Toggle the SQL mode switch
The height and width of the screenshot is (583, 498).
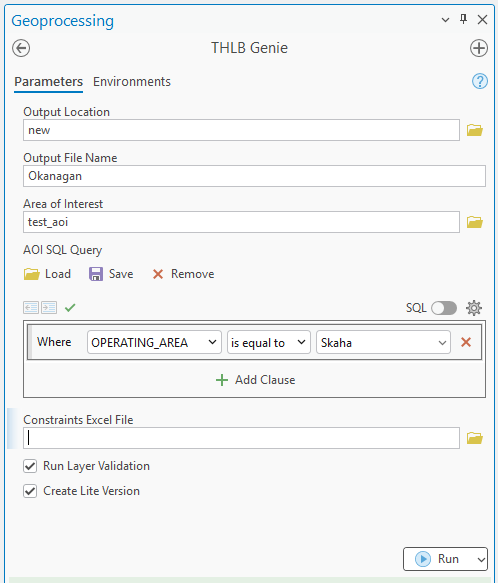pos(444,308)
